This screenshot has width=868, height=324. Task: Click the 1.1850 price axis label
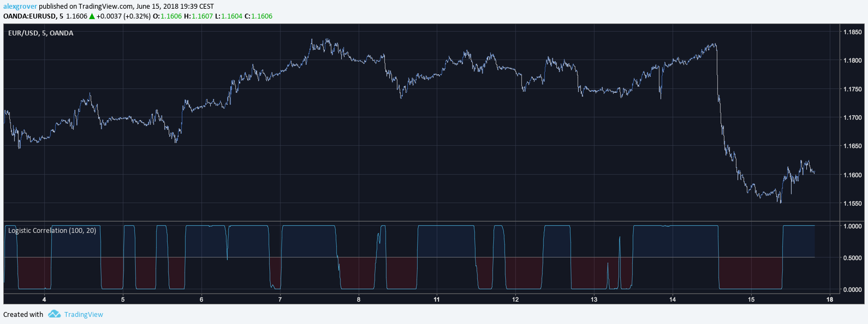tap(853, 32)
